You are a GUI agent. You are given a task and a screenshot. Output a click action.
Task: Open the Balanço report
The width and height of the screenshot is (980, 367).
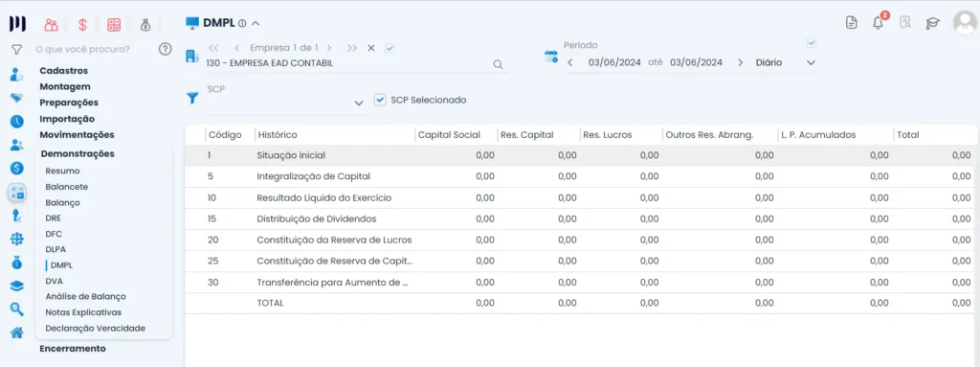click(x=62, y=202)
